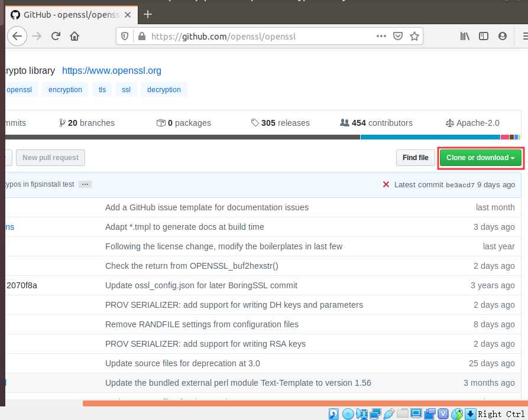Open 'Remove RANDFILE settings' commit message
The height and width of the screenshot is (420, 528).
tap(202, 324)
